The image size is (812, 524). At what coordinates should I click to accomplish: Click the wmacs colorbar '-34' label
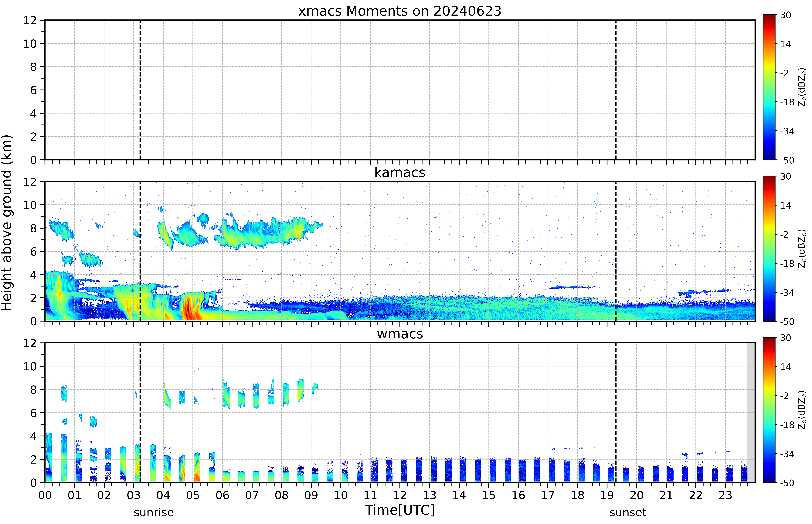pyautogui.click(x=787, y=454)
